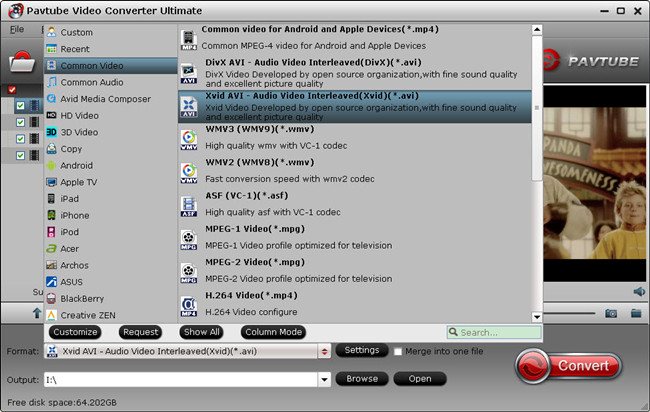The width and height of the screenshot is (650, 412).
Task: Toggle the red select-all checkbox
Action: [12, 90]
